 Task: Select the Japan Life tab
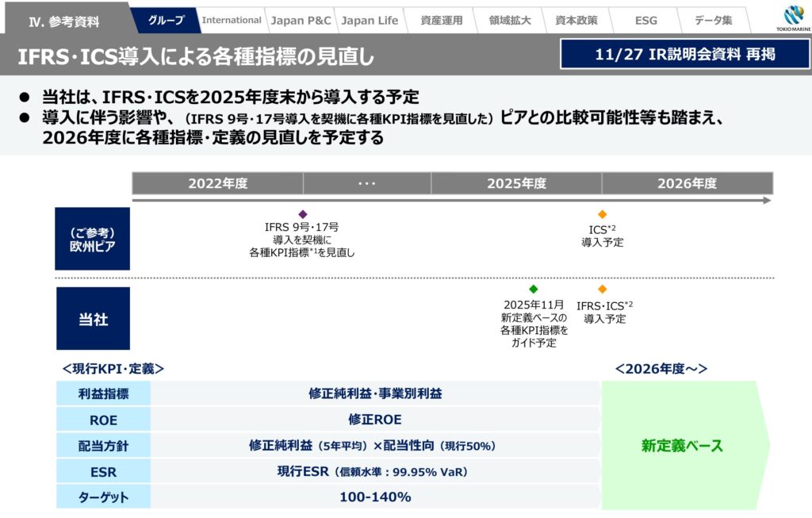(370, 19)
